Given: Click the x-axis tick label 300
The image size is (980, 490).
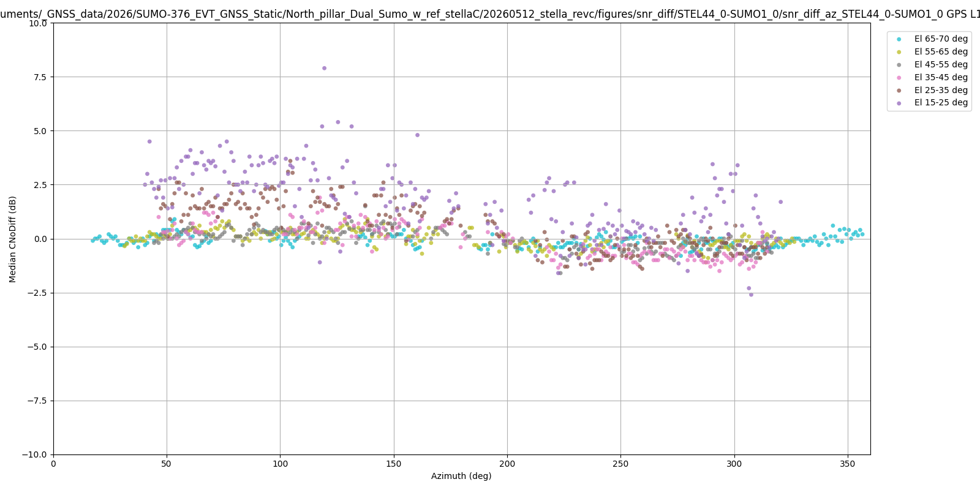Looking at the screenshot, I should pos(734,464).
